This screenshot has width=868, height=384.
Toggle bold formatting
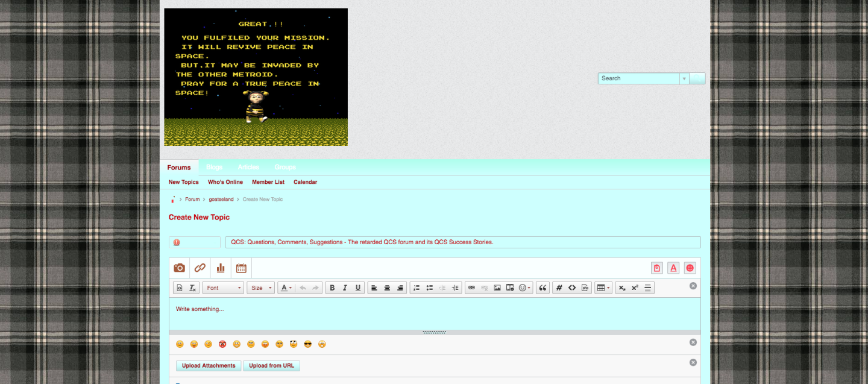332,288
